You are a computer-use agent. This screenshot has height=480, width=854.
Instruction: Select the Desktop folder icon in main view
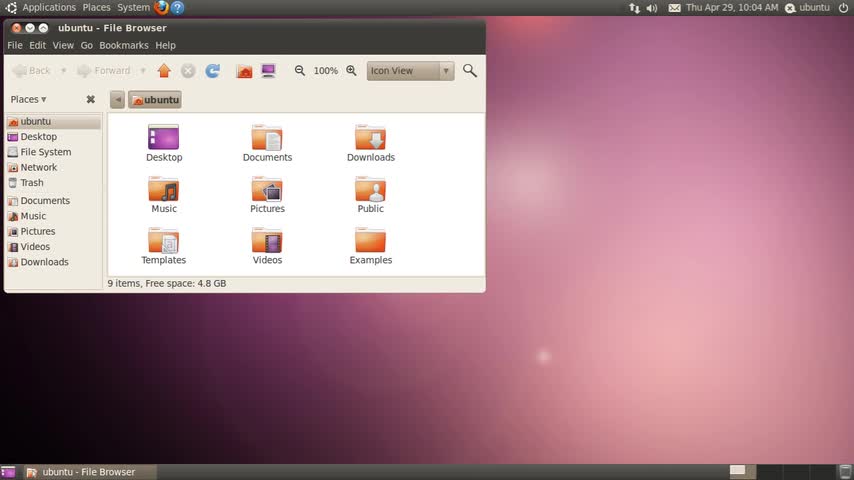(x=163, y=137)
